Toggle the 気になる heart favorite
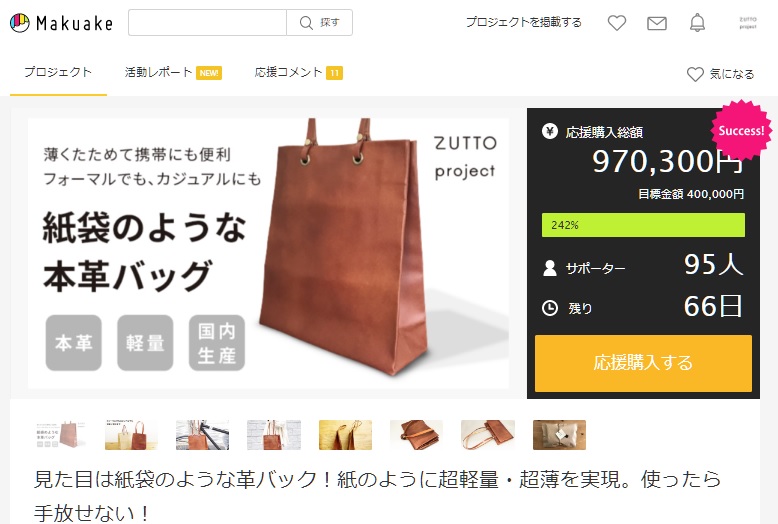 coord(695,74)
